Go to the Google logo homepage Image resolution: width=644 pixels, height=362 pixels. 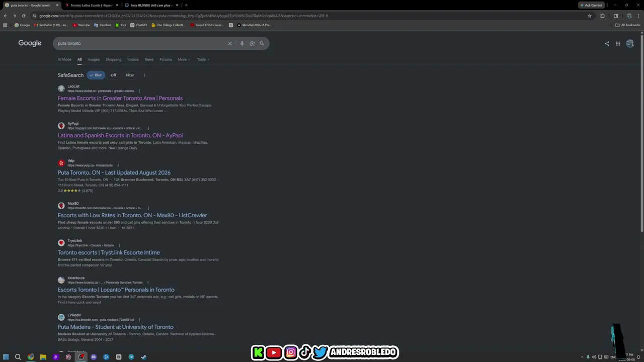tap(30, 43)
